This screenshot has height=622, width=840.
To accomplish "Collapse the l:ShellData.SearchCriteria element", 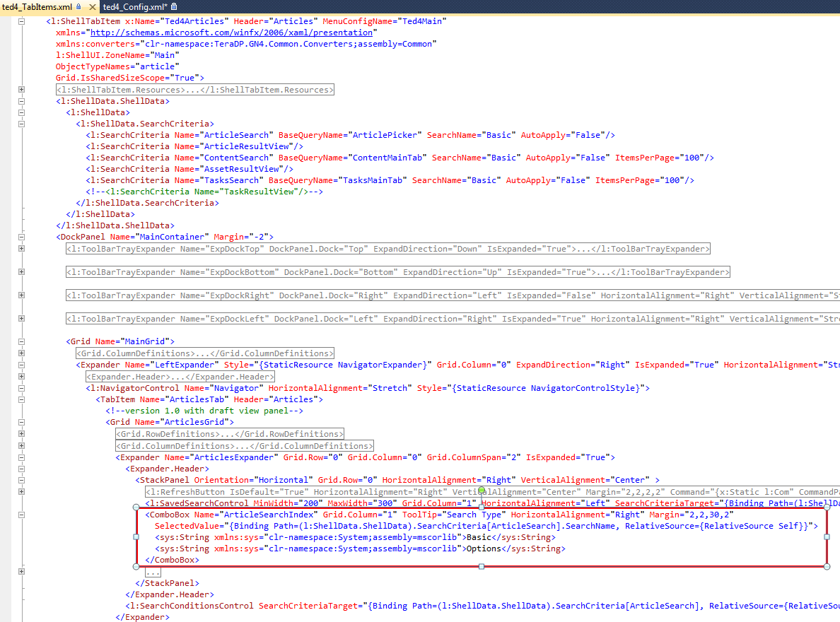I will click(x=21, y=124).
